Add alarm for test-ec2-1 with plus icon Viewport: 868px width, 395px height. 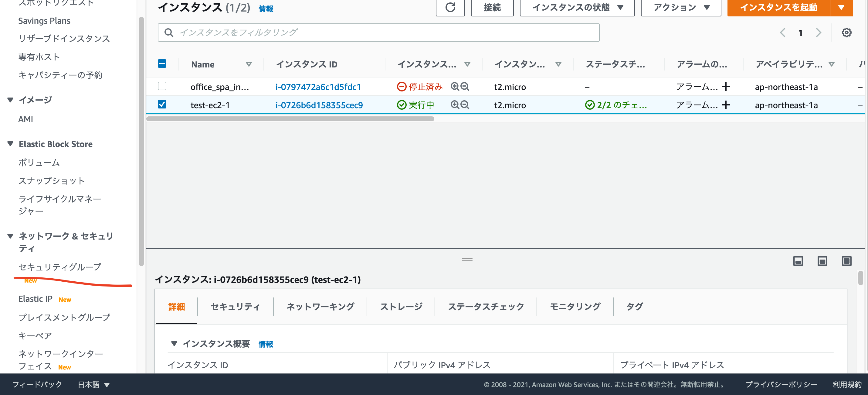tap(726, 105)
